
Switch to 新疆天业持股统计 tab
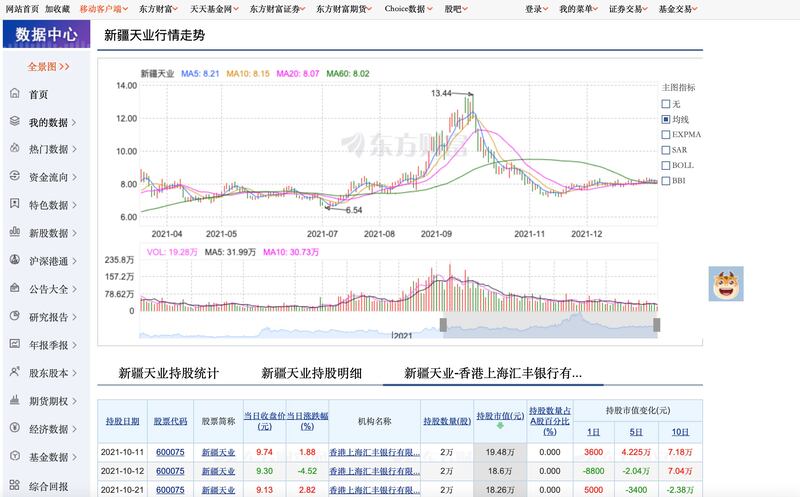pyautogui.click(x=168, y=374)
